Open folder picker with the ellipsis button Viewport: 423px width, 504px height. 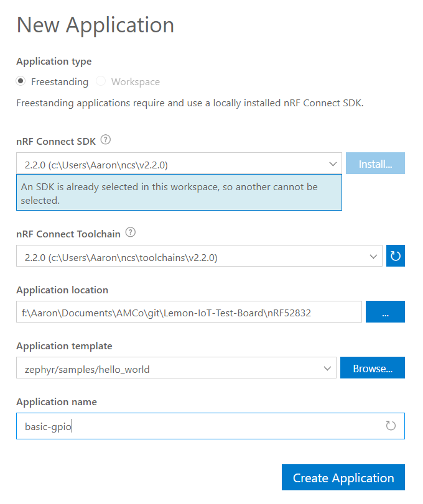385,312
